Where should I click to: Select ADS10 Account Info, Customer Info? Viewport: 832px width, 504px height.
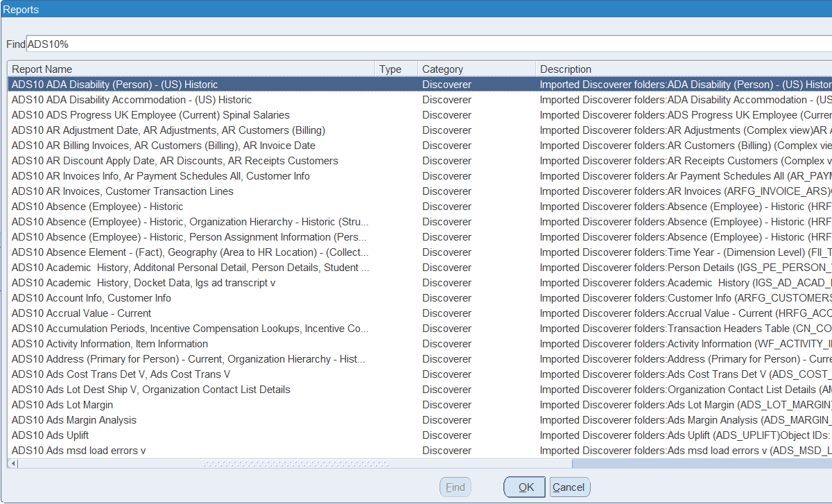(x=420, y=298)
